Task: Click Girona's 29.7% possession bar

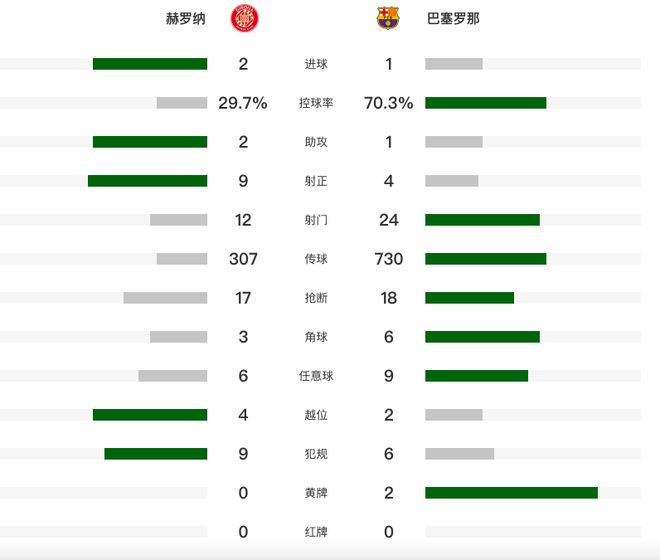Action: coord(181,103)
